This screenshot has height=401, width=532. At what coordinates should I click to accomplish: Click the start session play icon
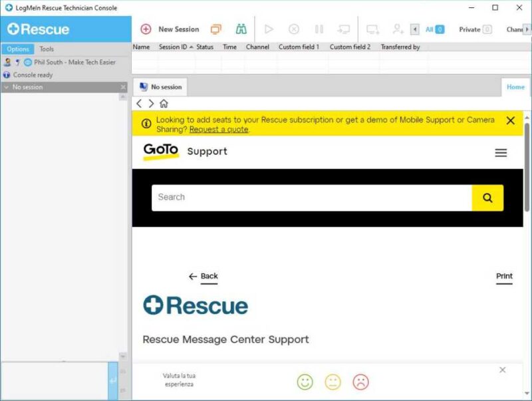click(269, 29)
